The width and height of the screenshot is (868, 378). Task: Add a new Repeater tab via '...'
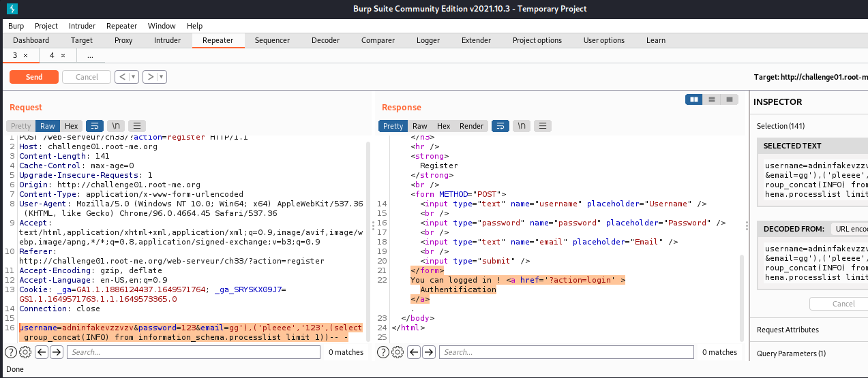point(90,55)
